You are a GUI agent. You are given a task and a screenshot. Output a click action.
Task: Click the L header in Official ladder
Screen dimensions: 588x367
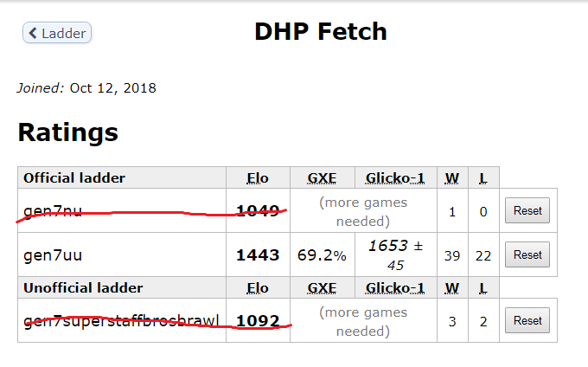(483, 177)
